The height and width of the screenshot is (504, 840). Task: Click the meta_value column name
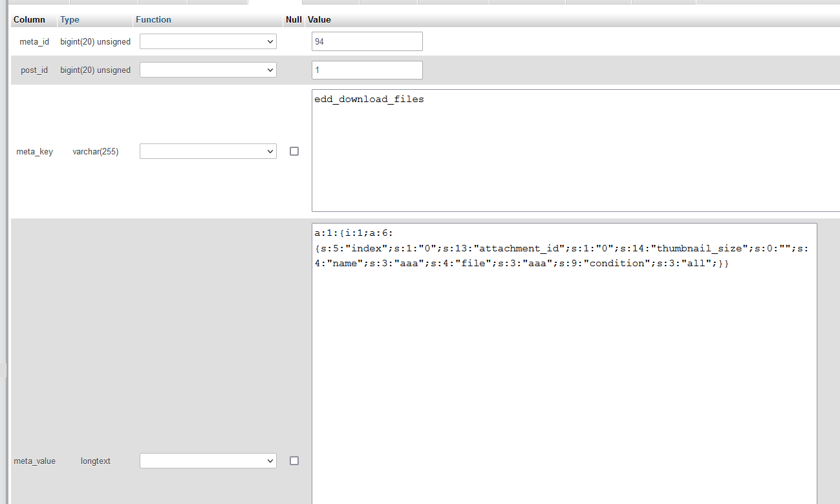35,461
